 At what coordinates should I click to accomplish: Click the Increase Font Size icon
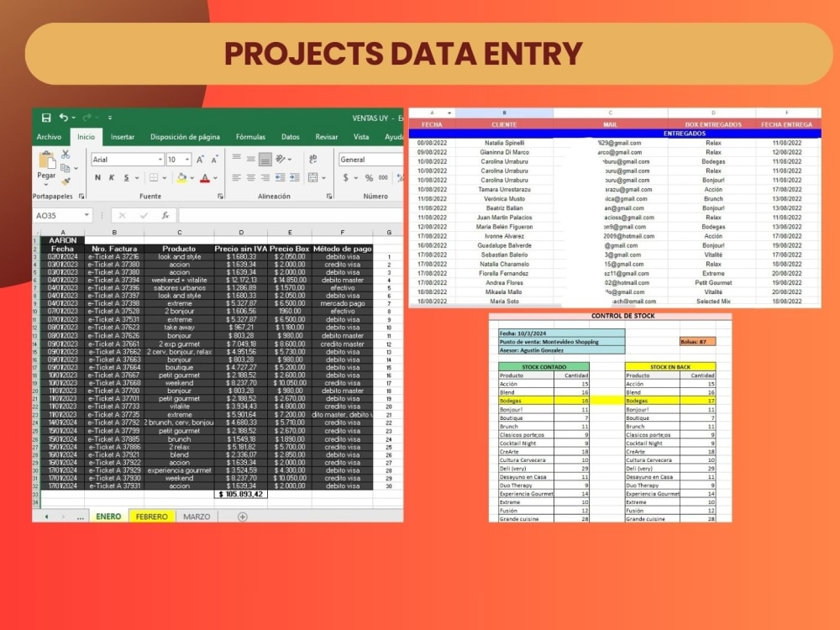[x=200, y=159]
